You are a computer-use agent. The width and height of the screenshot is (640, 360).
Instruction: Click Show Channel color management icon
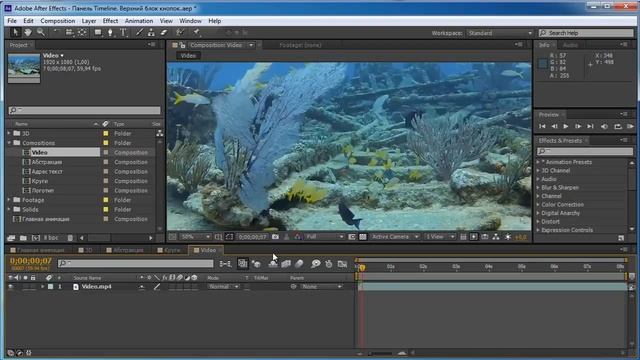pos(297,237)
